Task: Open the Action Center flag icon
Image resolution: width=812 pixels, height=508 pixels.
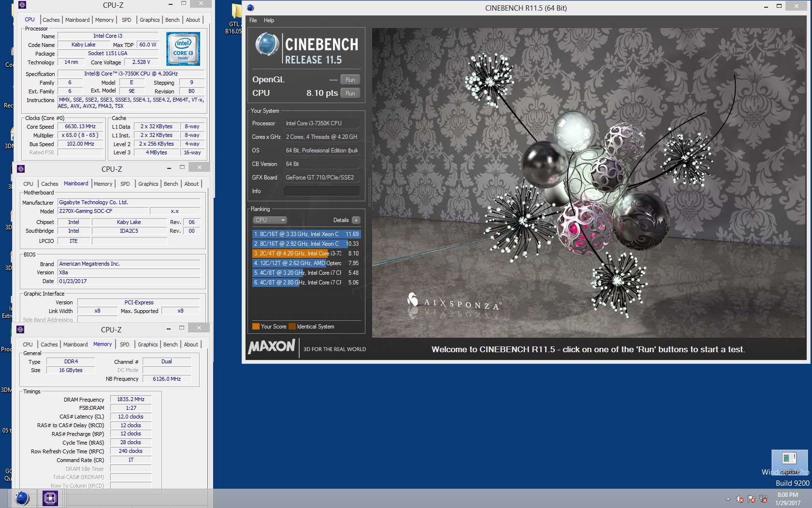Action: point(752,499)
